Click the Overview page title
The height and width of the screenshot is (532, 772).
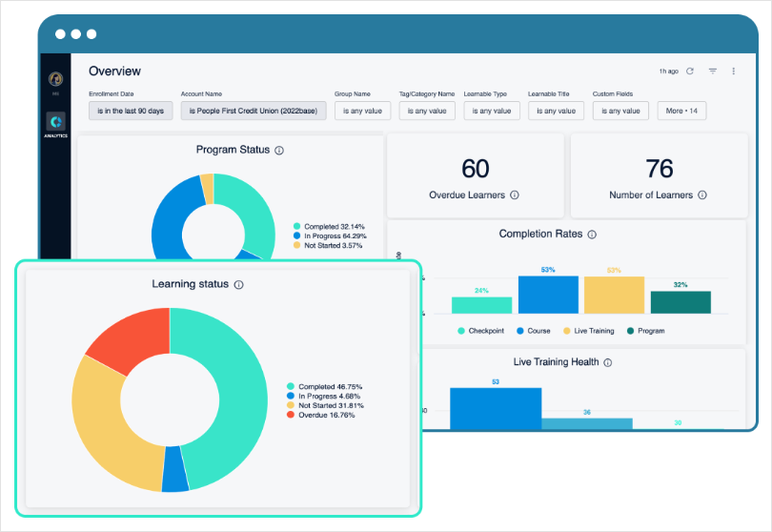114,72
